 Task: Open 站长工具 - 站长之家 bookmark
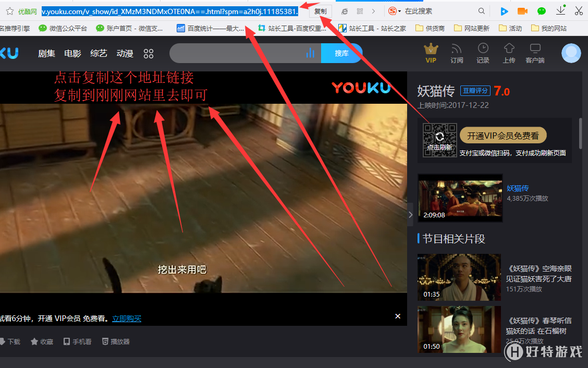372,28
